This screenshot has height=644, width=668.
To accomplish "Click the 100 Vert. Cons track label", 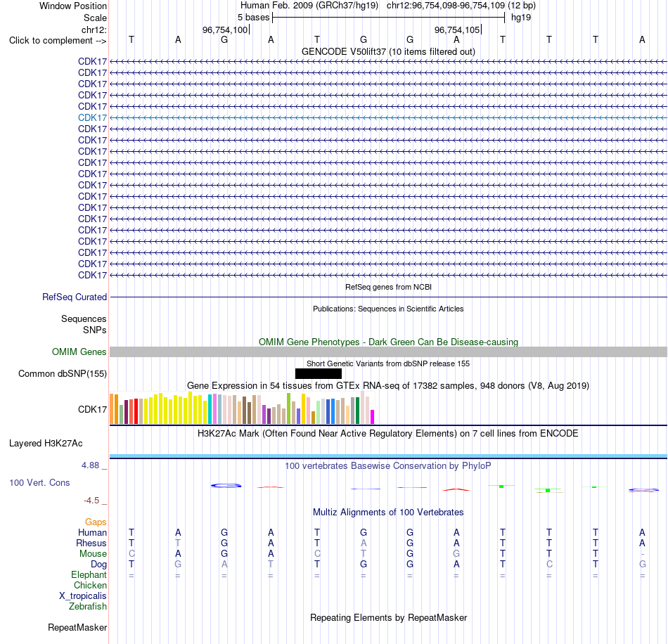I will click(39, 482).
